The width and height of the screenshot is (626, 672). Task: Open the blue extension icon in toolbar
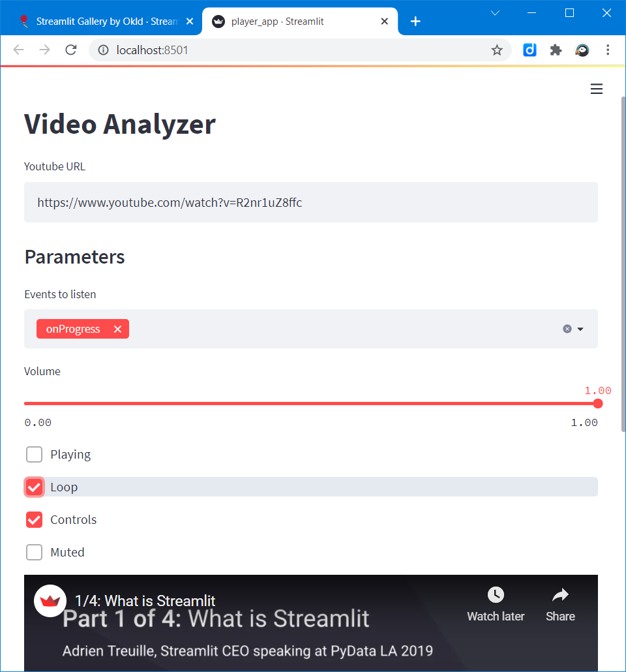pyautogui.click(x=529, y=50)
